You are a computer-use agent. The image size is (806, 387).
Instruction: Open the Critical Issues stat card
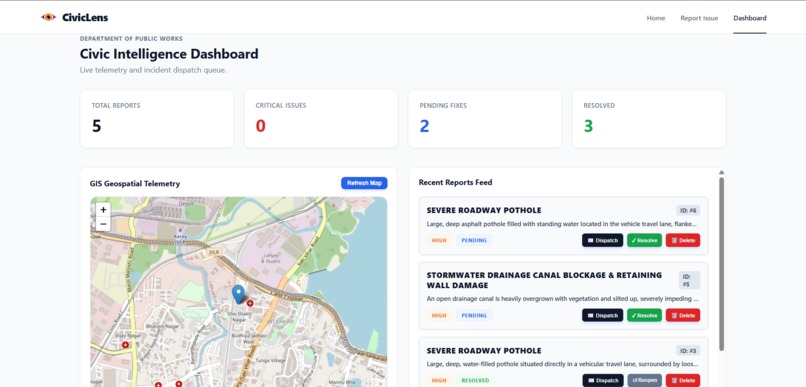coord(321,119)
